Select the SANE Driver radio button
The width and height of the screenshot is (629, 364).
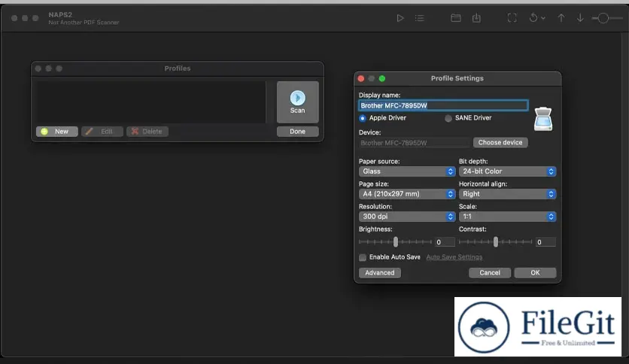point(448,118)
